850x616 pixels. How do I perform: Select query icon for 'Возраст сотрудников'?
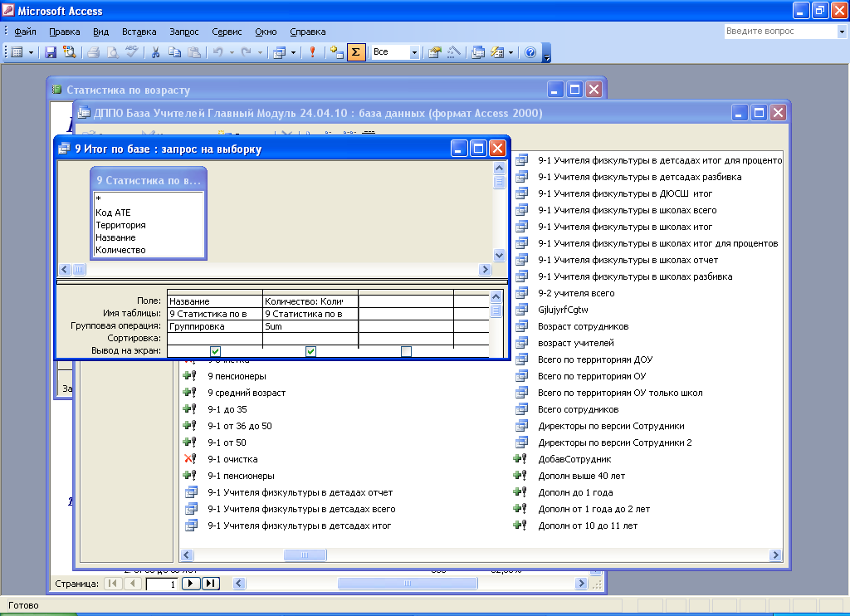[521, 326]
